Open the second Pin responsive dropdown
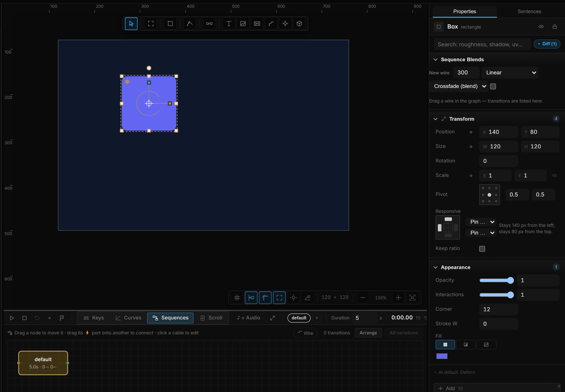565x392 pixels. pyautogui.click(x=481, y=233)
